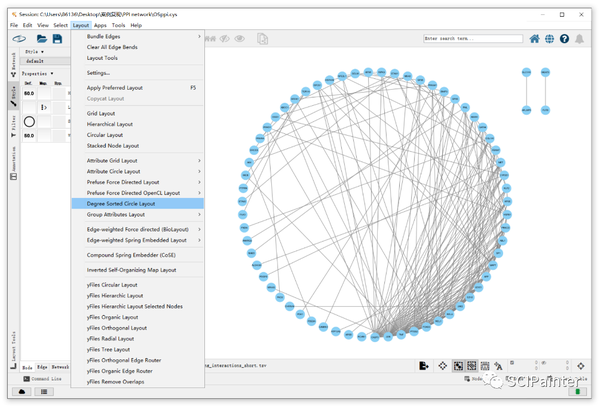Open the help question mark icon
The width and height of the screenshot is (600, 406).
tap(564, 39)
